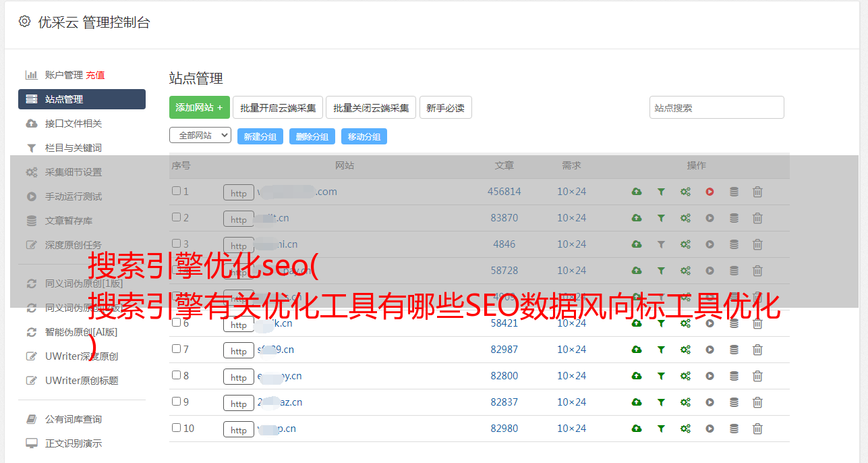This screenshot has width=868, height=463.
Task: Click the filter icon for site 2
Action: pyautogui.click(x=661, y=218)
